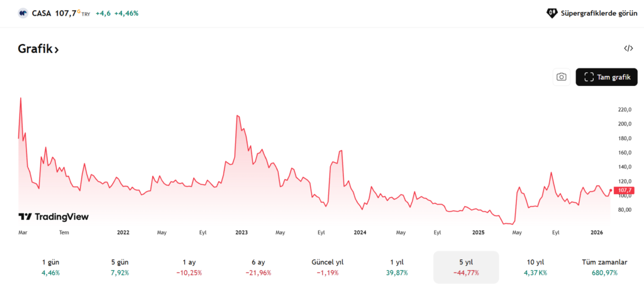Switch to the 6 ay range
The width and height of the screenshot is (644, 289).
point(257,267)
